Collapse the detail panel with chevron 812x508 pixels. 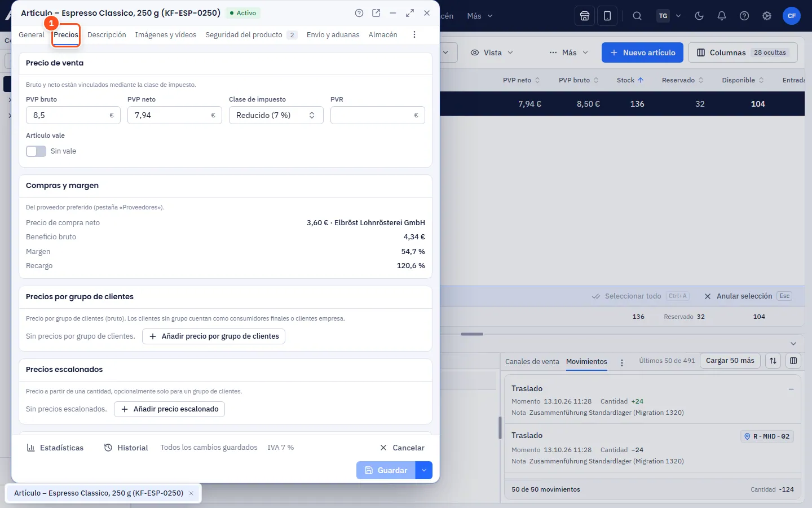(x=793, y=344)
